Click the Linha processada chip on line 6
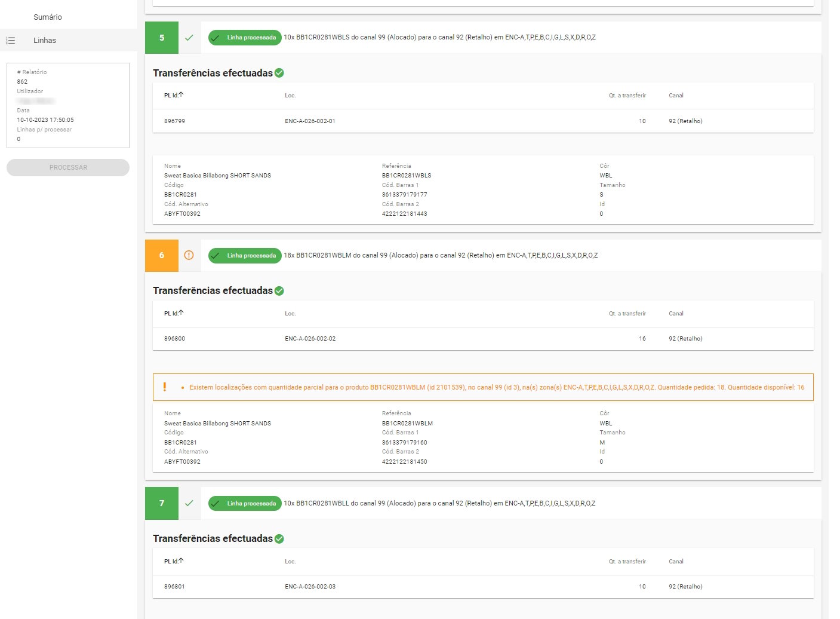This screenshot has width=840, height=619. pyautogui.click(x=245, y=256)
